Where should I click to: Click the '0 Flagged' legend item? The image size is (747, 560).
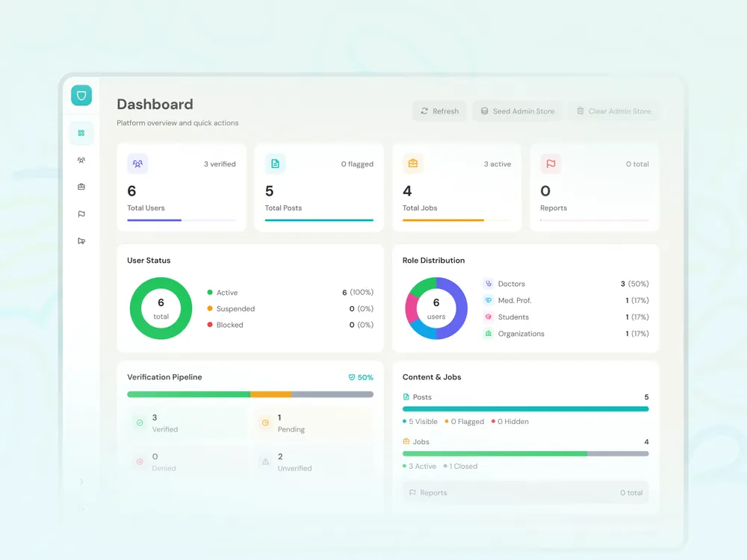click(464, 421)
